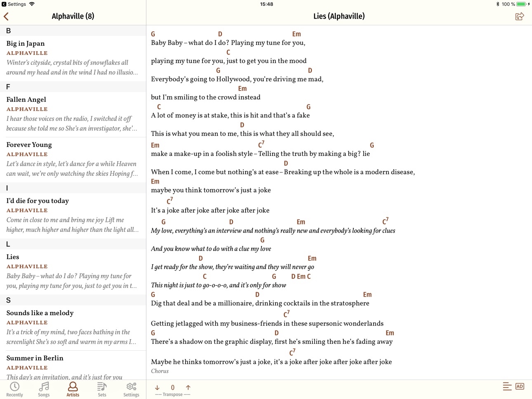Transpose down with the down arrow
Viewport: 532px width, 399px height.
pyautogui.click(x=157, y=387)
